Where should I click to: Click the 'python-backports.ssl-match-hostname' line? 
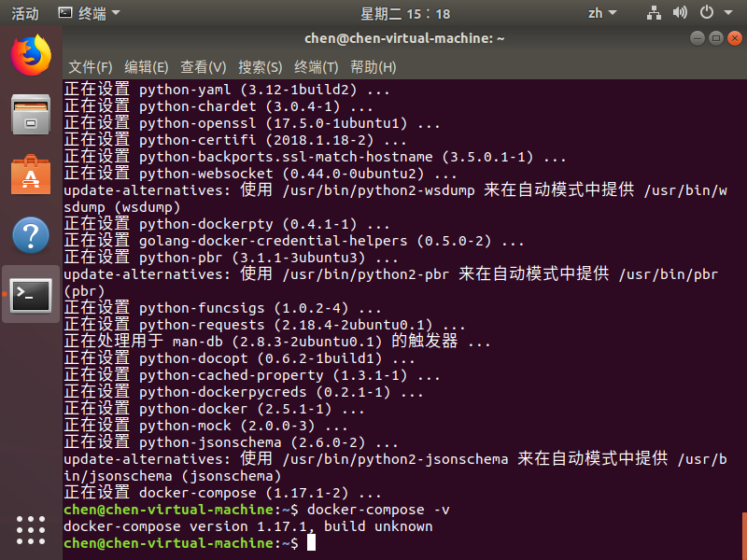pos(315,157)
